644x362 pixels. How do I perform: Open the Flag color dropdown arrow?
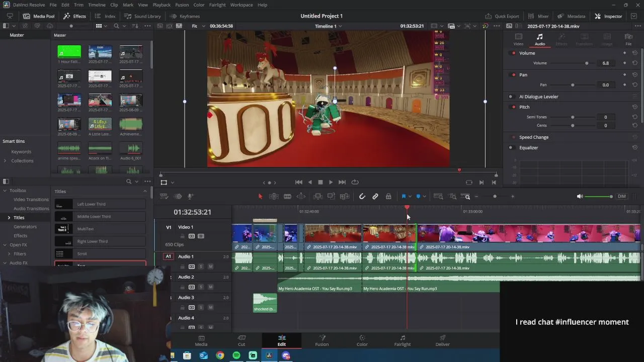[x=410, y=197]
